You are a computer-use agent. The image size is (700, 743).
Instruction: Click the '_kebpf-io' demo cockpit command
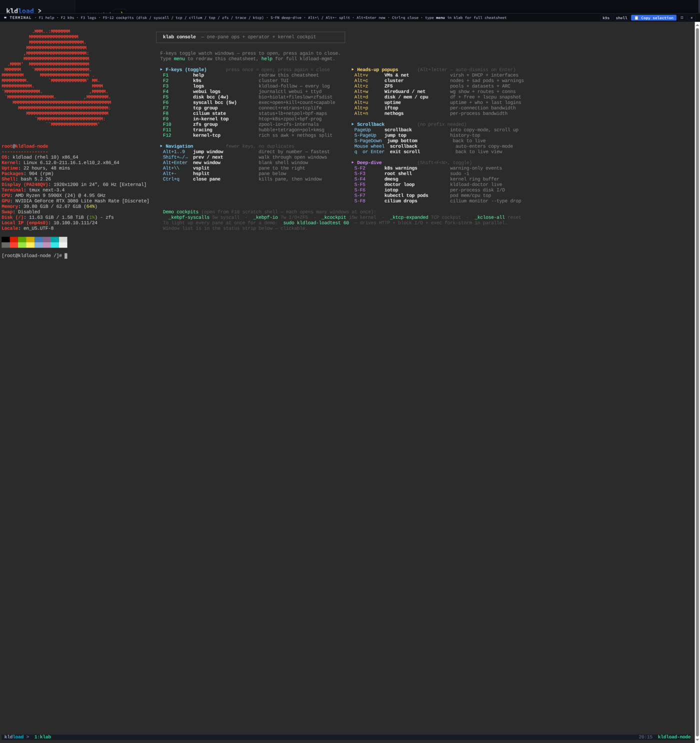click(x=265, y=217)
